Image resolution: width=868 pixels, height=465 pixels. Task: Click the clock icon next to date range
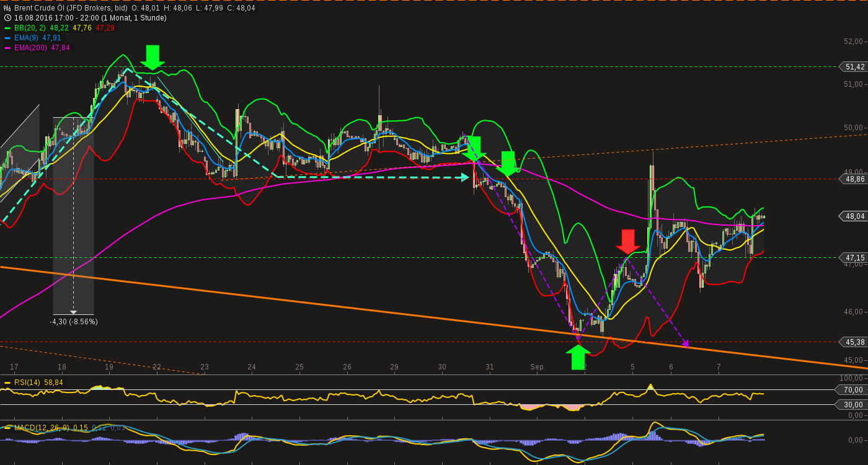click(x=7, y=18)
